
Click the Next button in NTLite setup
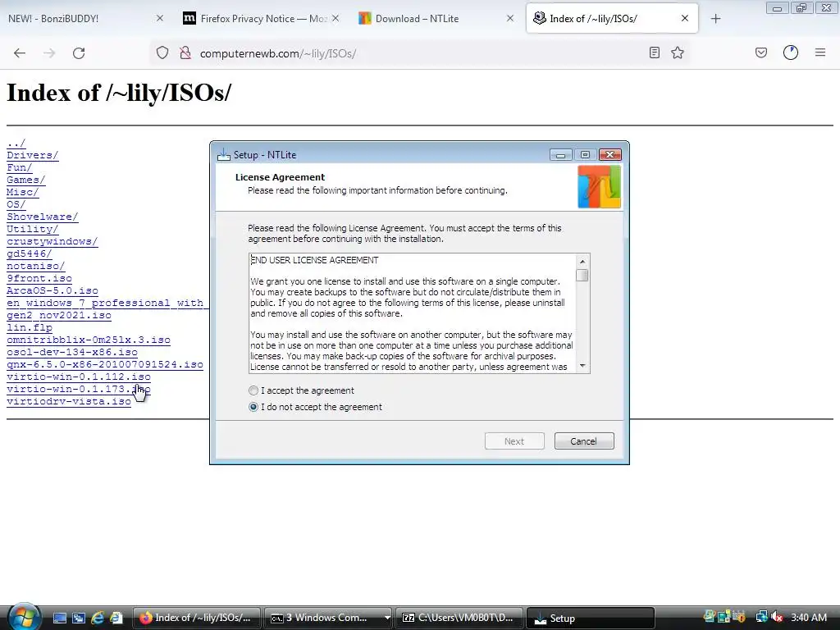(514, 441)
